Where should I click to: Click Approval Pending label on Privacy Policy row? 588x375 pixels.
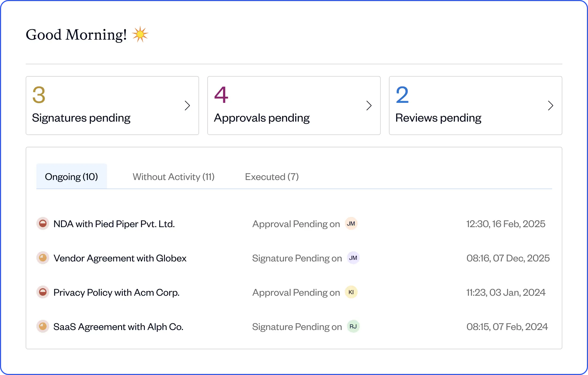click(295, 292)
